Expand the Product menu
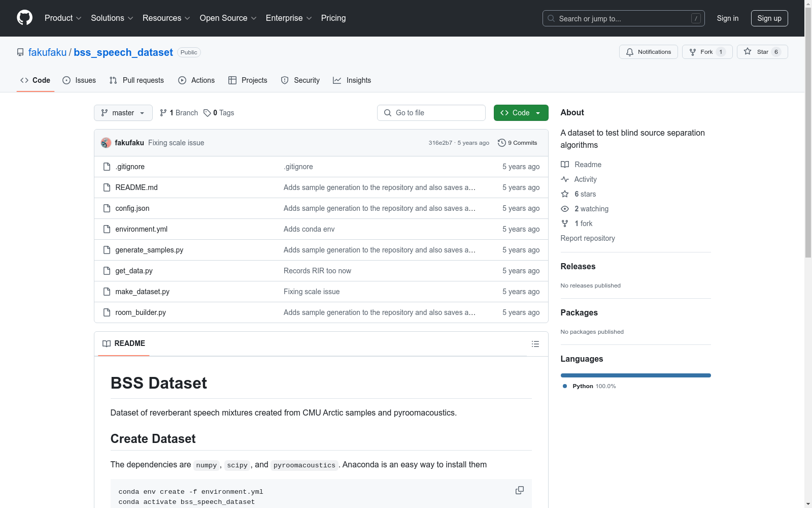This screenshot has width=812, height=508. pos(63,18)
